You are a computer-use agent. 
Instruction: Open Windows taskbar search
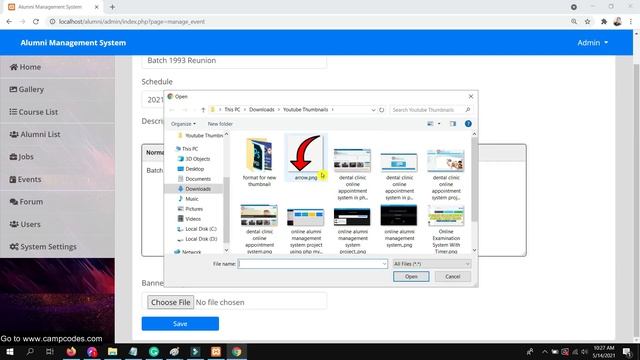pos(30,351)
